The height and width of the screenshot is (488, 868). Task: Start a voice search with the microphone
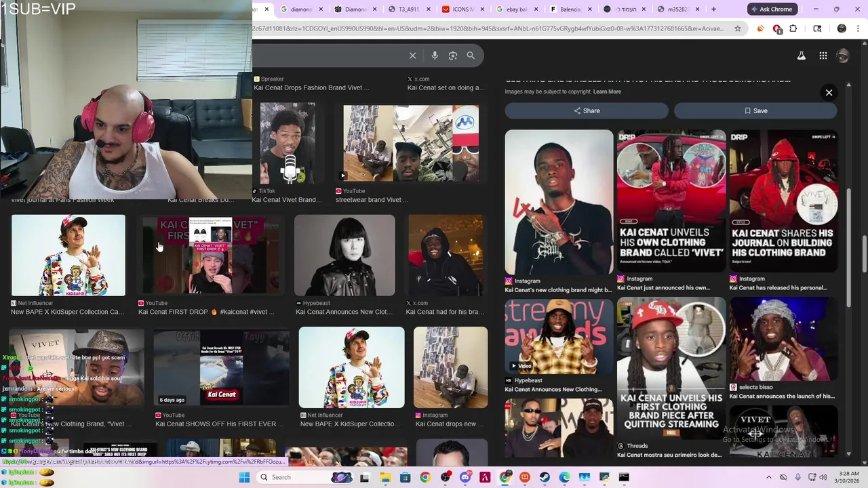point(435,56)
